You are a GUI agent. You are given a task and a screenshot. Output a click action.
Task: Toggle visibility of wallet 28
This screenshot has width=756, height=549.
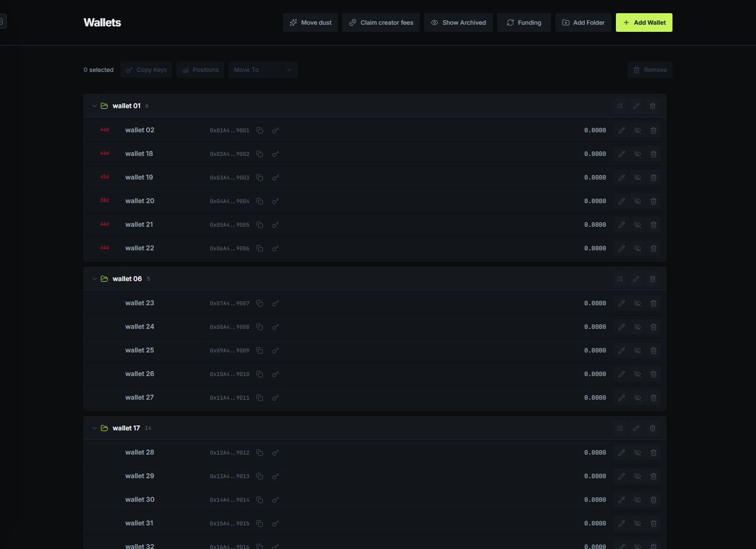[637, 453]
